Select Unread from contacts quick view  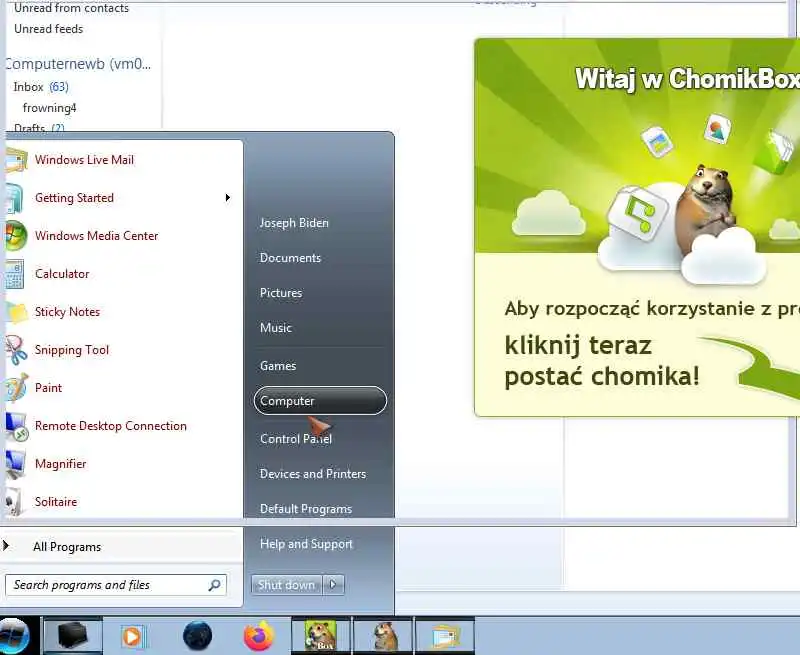tap(71, 8)
